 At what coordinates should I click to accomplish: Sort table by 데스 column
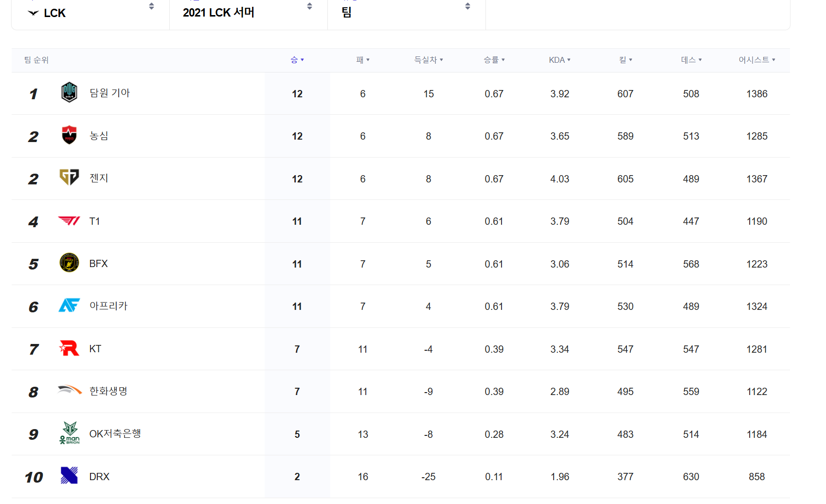click(691, 60)
